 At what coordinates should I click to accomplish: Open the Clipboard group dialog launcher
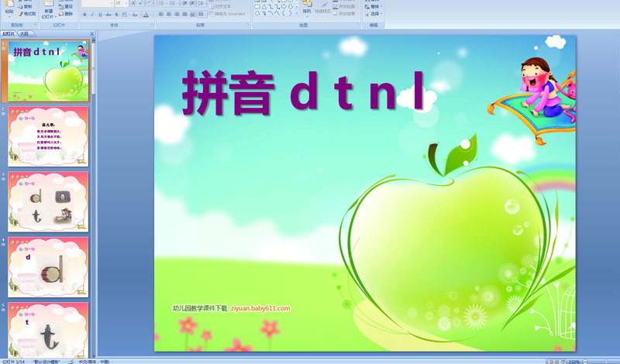point(36,25)
